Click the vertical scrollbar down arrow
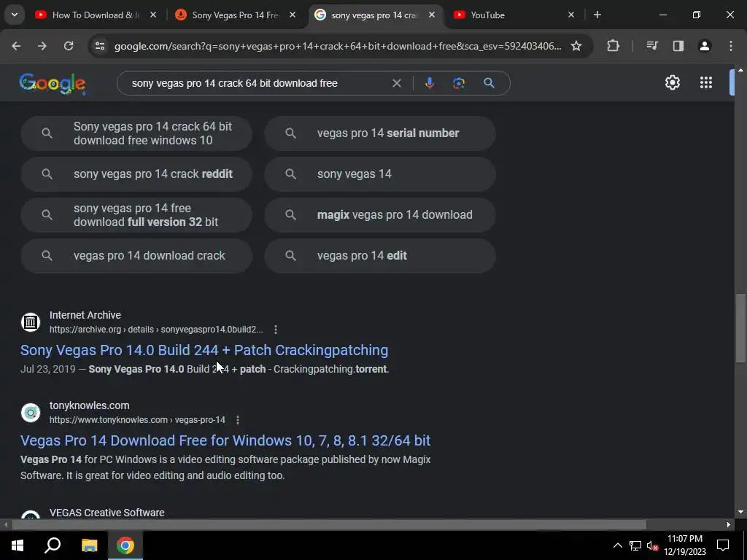 [740, 513]
